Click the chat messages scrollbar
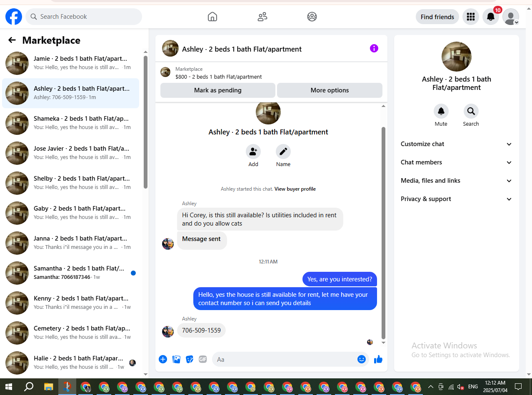Image resolution: width=532 pixels, height=395 pixels. click(384, 233)
